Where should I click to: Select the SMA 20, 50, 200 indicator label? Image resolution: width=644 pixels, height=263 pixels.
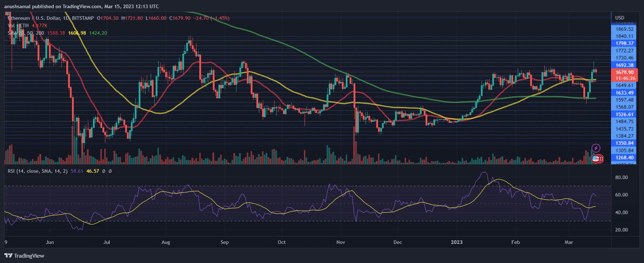point(26,33)
